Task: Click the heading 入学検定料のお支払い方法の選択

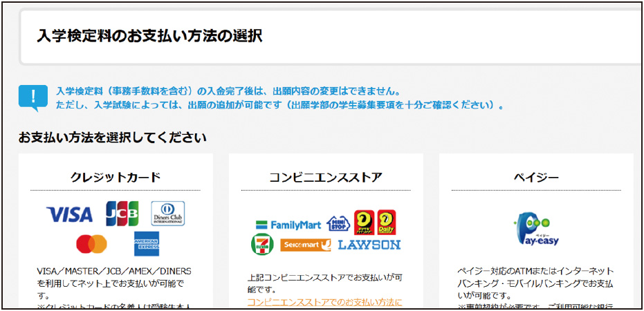Action: click(x=149, y=36)
